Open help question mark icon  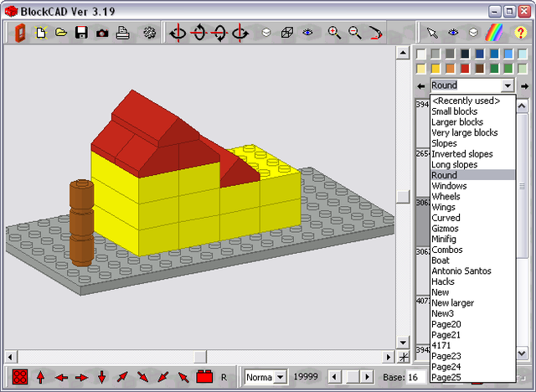click(x=520, y=33)
